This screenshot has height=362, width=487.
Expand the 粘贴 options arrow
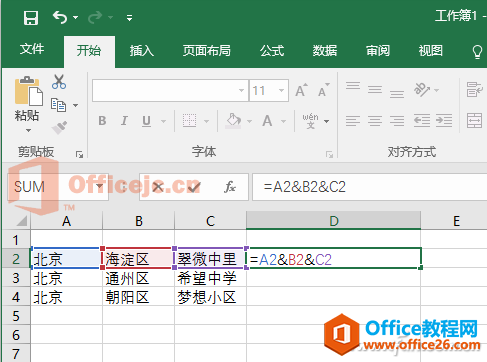(28, 130)
